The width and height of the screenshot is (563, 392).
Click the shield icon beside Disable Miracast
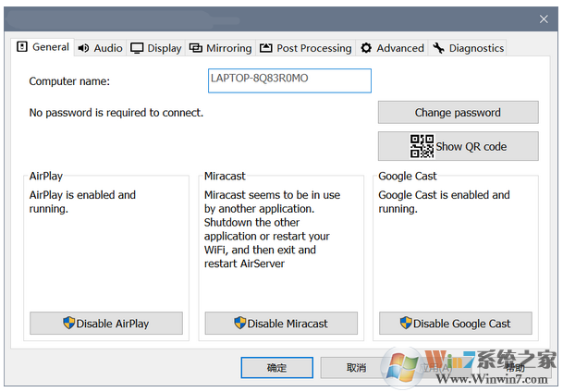click(240, 324)
